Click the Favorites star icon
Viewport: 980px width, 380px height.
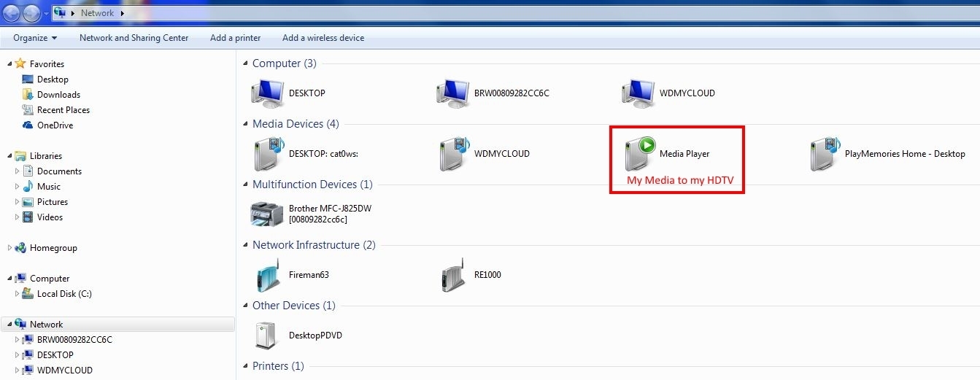(x=20, y=63)
